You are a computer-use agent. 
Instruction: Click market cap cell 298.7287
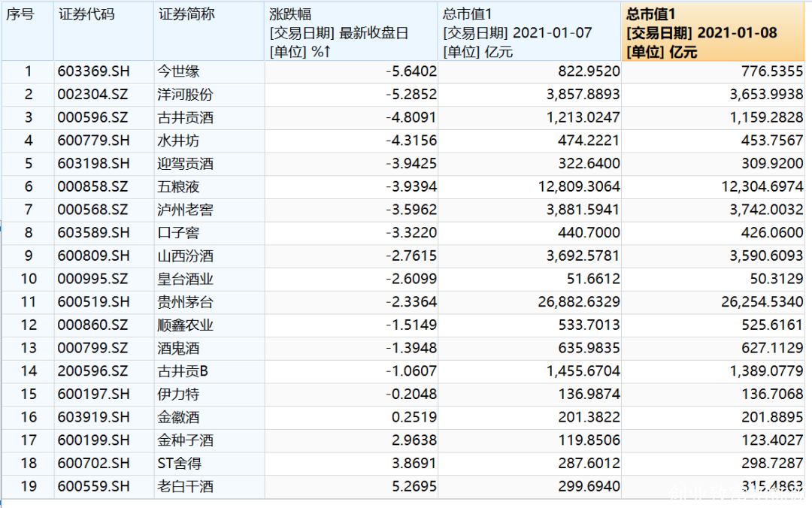[x=772, y=463]
